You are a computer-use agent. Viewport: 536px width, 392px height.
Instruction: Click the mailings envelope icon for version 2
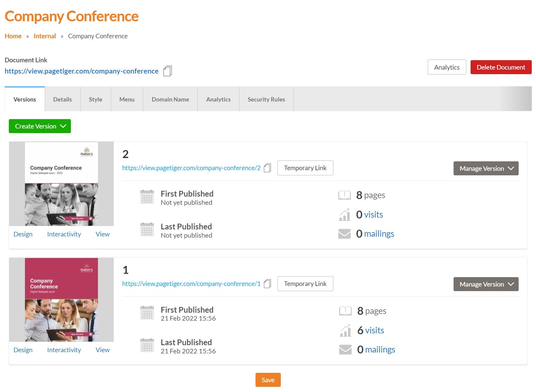pos(344,234)
